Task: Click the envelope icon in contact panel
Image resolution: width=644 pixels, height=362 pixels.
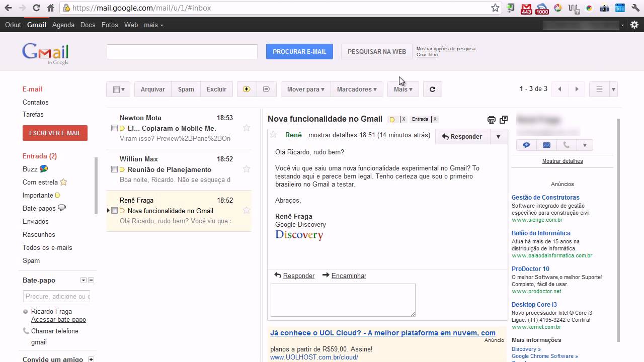Action: pos(546,145)
